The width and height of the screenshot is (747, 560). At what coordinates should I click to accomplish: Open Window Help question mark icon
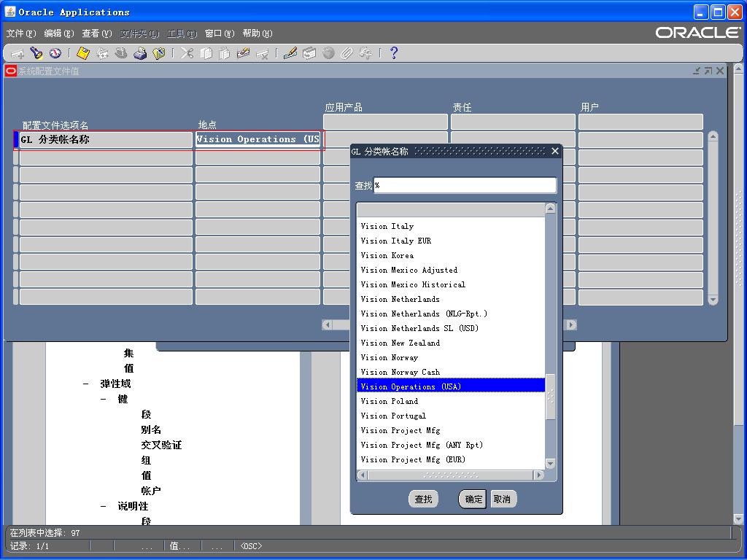coord(393,53)
